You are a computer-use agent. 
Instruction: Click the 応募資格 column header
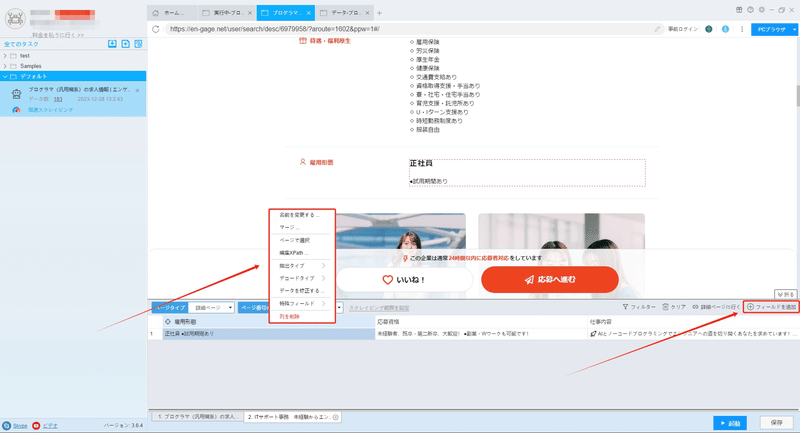481,322
